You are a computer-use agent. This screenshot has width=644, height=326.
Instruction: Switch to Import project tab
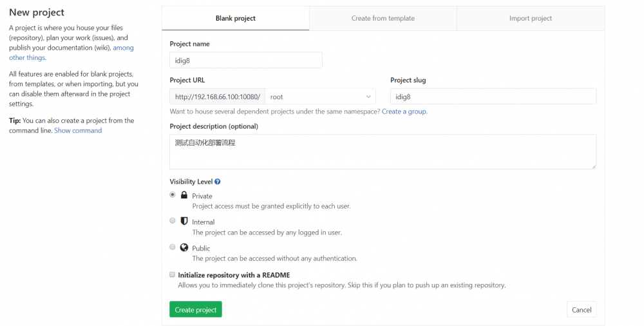pyautogui.click(x=530, y=18)
